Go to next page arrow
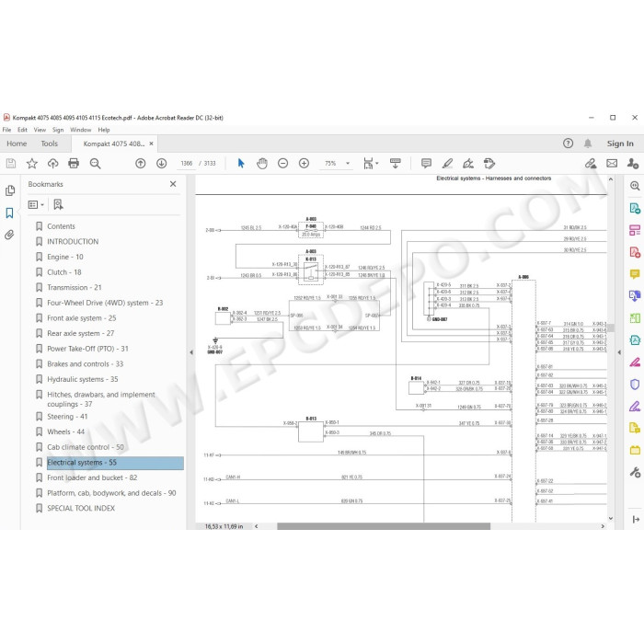This screenshot has width=644, height=644. 161,164
